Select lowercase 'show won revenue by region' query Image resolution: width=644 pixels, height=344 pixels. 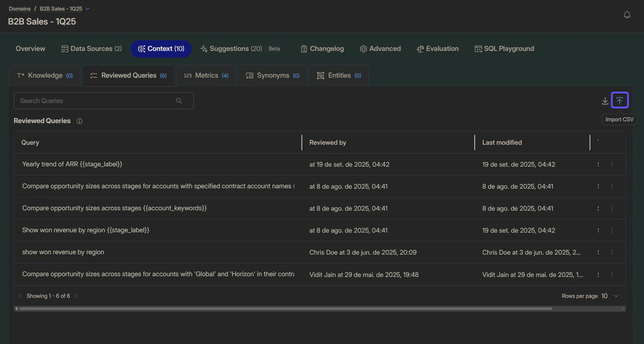(x=63, y=252)
